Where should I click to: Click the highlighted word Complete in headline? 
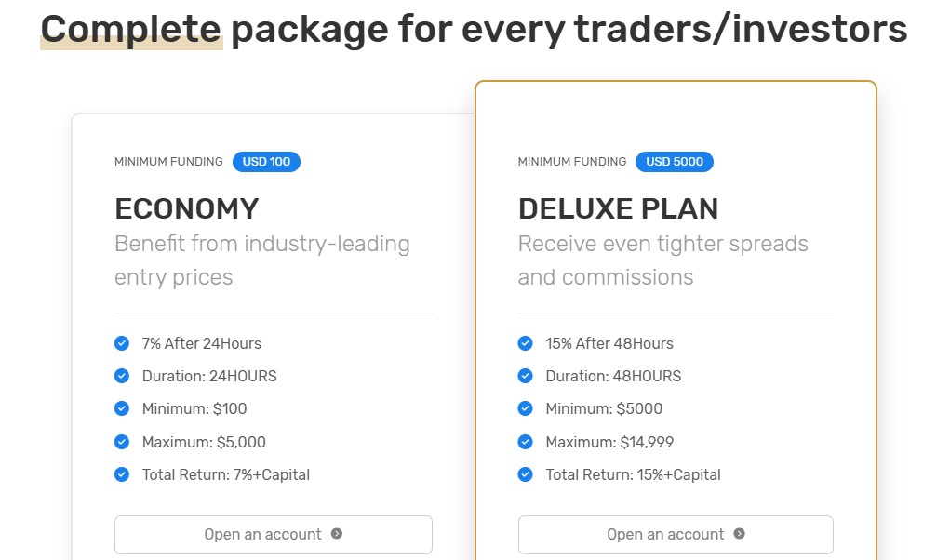point(131,29)
